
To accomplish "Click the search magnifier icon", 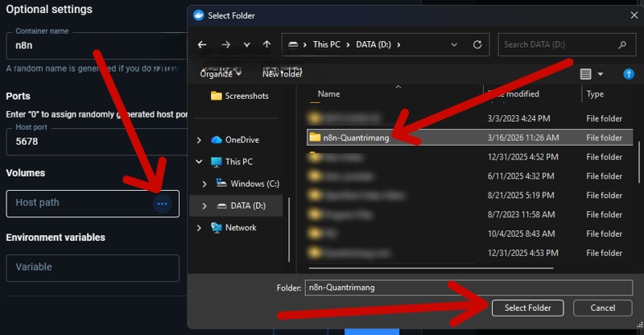I will (x=622, y=44).
